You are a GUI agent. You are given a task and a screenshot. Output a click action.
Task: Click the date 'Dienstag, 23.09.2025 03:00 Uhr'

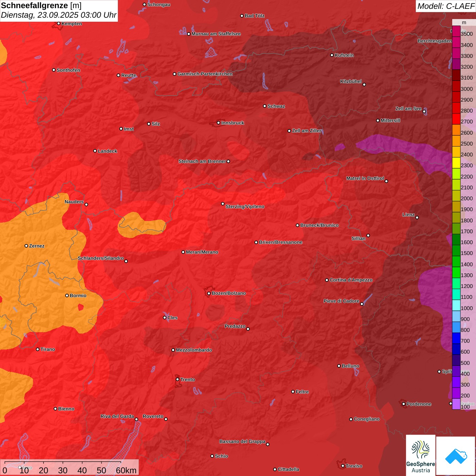58,15
